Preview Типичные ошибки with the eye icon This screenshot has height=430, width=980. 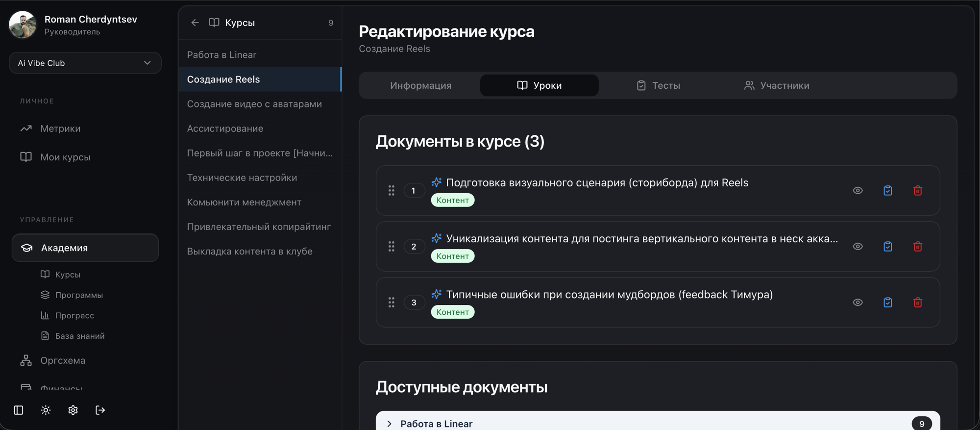pos(857,302)
